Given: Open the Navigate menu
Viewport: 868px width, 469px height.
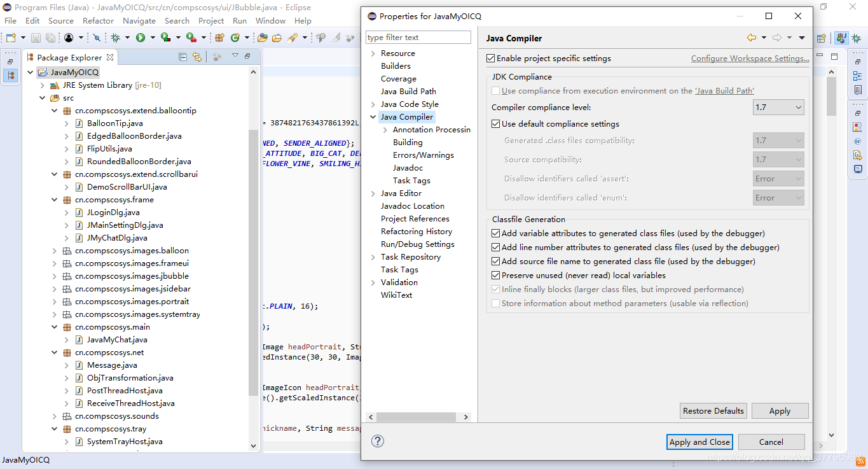Looking at the screenshot, I should point(139,20).
